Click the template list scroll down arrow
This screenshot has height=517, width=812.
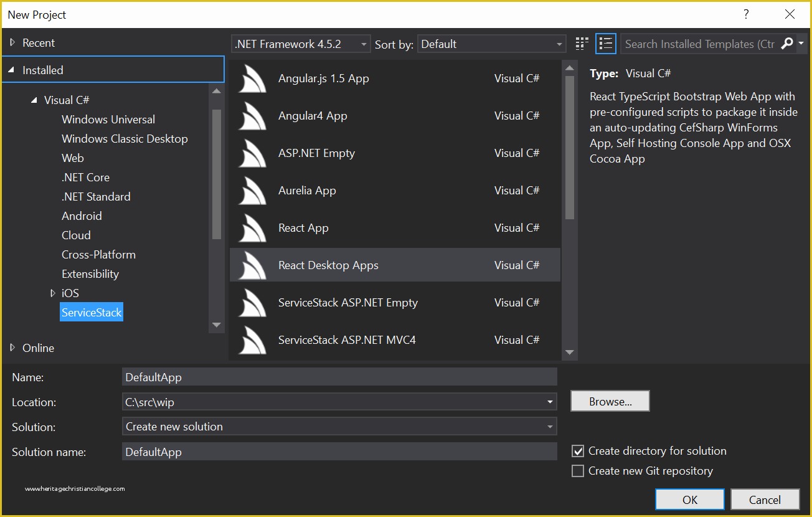[569, 353]
